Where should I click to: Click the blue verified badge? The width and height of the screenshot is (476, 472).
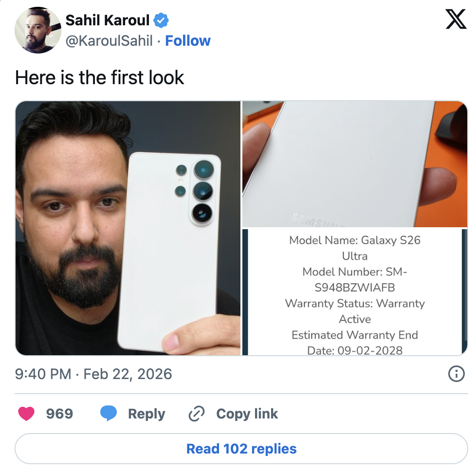(x=161, y=20)
